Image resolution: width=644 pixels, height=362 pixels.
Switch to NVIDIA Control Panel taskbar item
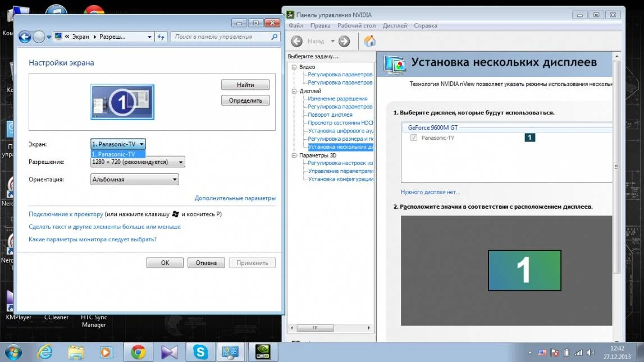(x=263, y=352)
